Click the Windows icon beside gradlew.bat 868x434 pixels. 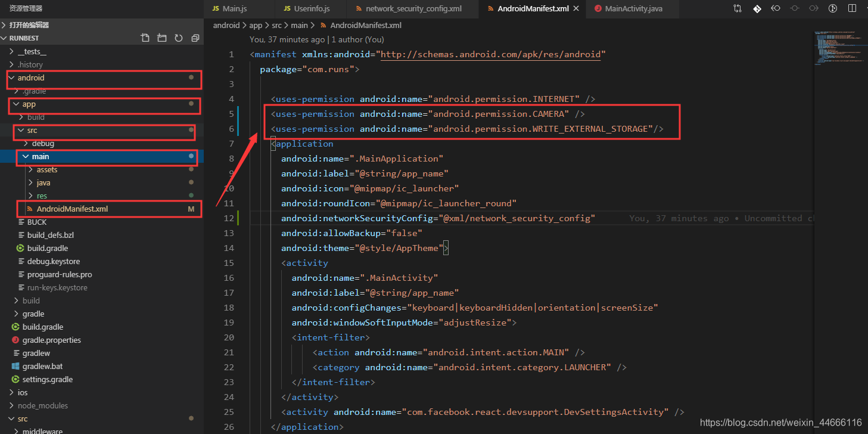click(x=16, y=366)
